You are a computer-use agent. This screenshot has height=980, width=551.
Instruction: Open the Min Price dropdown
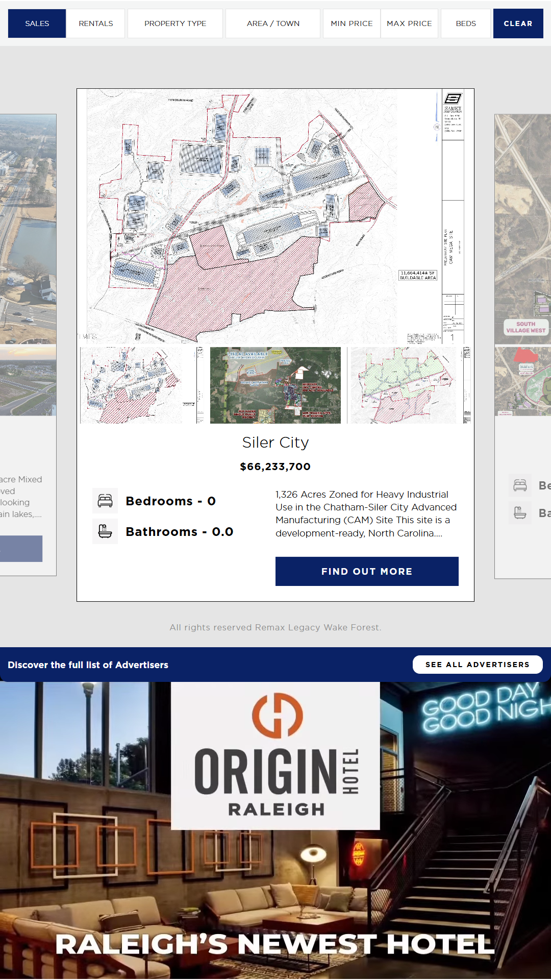coord(352,23)
